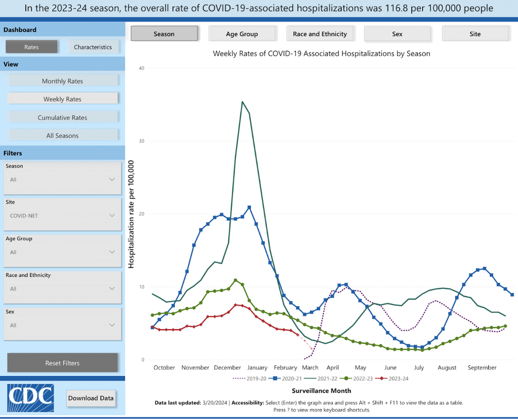Viewport: 518px width, 420px height.
Task: Click the Reset Filters button
Action: (x=62, y=363)
